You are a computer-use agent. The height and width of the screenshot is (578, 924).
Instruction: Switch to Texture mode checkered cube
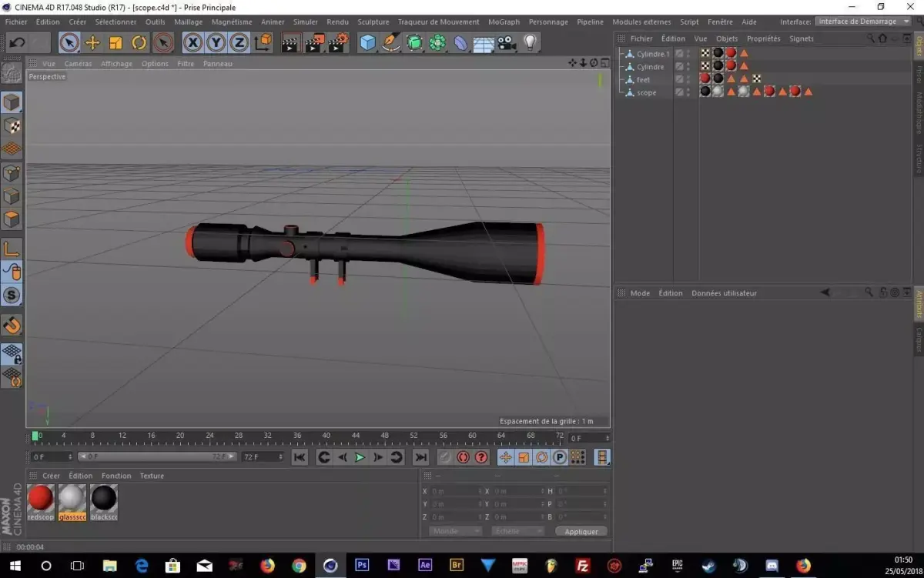[x=12, y=125]
